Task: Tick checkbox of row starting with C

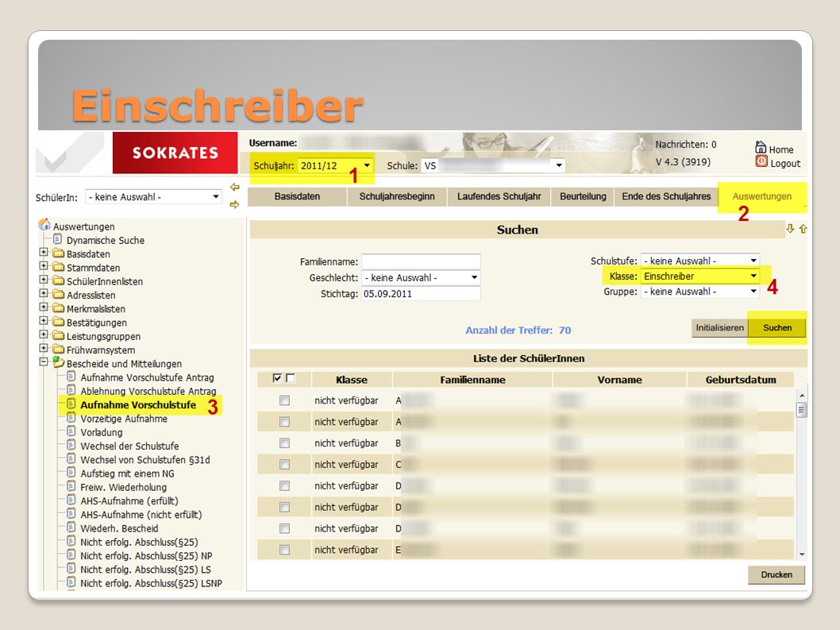Action: (x=284, y=464)
